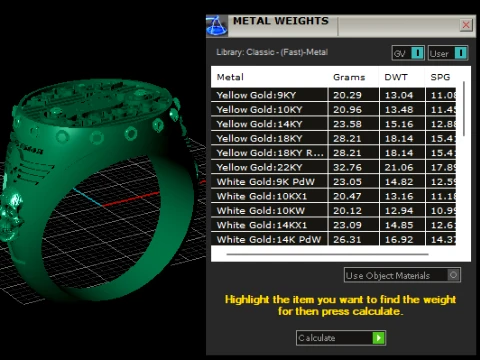
Task: Click the 32.76 grams cell
Action: click(x=354, y=167)
